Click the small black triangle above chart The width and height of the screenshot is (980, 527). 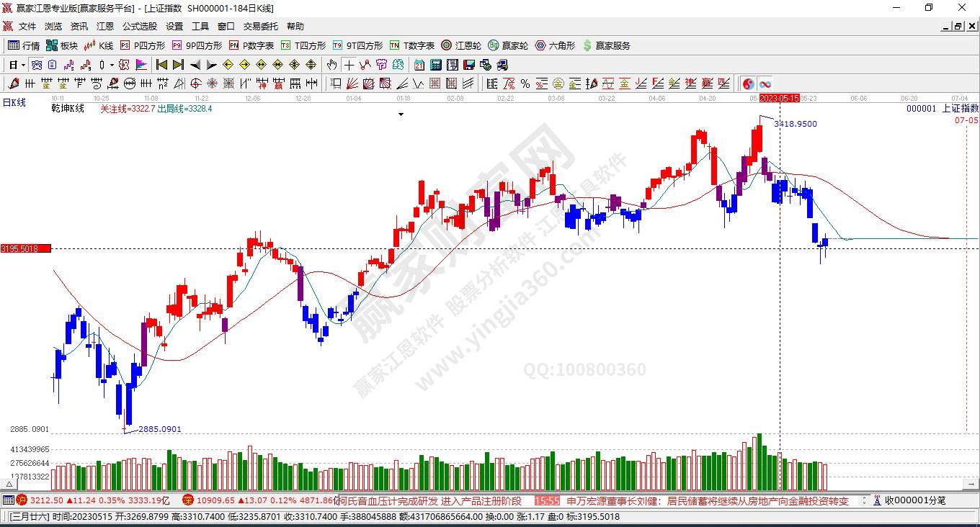pyautogui.click(x=401, y=114)
